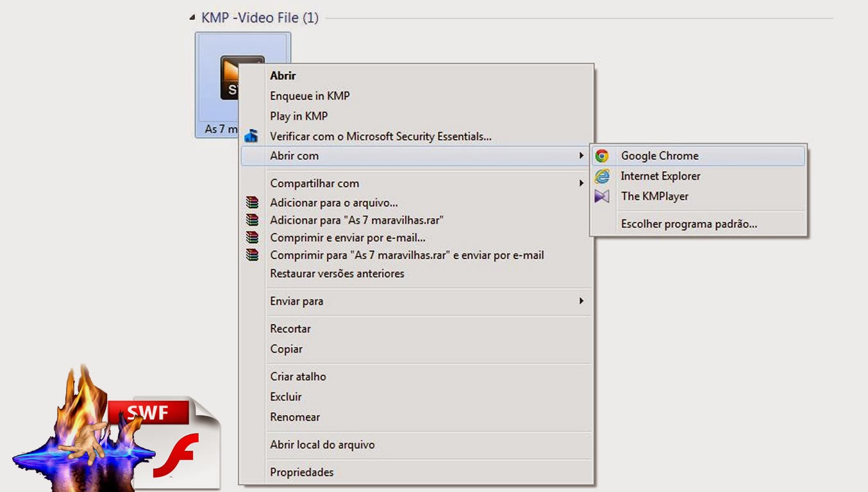Image resolution: width=868 pixels, height=492 pixels.
Task: Select 'Play in KMP'
Action: tap(299, 116)
